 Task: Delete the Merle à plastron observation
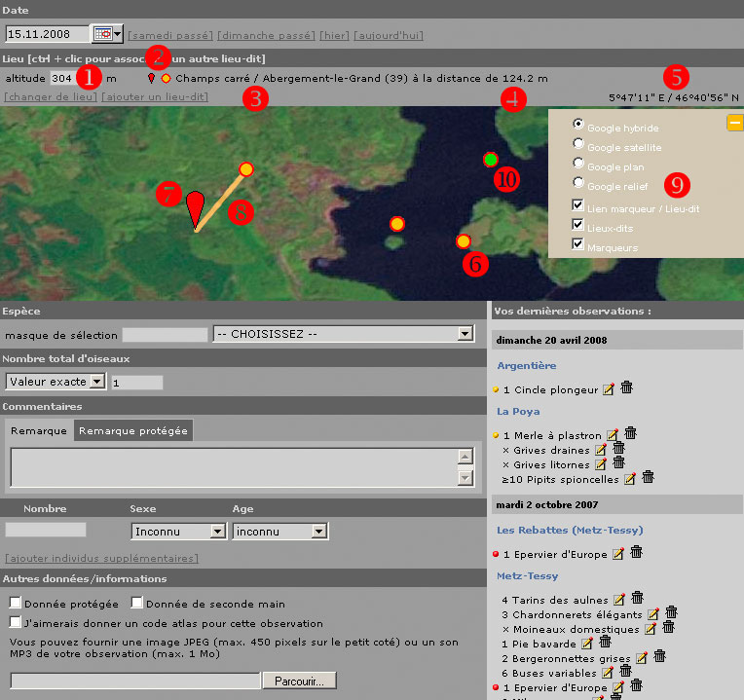point(631,433)
